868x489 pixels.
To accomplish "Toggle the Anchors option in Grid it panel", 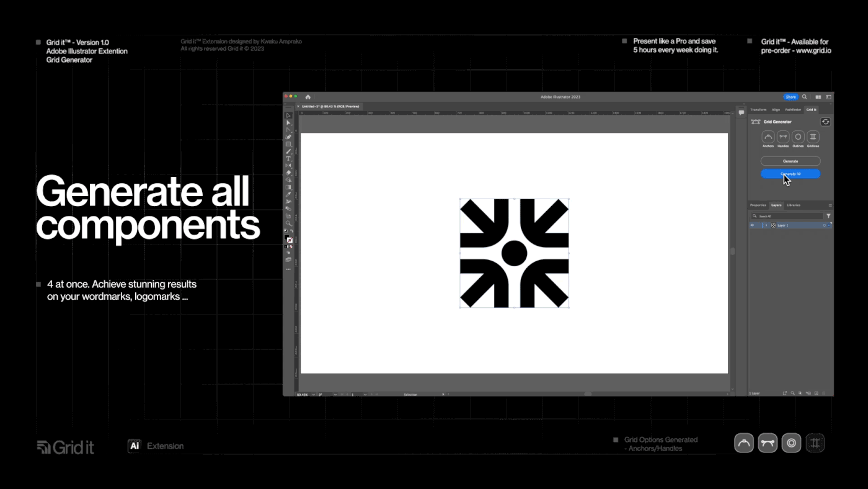I will (768, 137).
